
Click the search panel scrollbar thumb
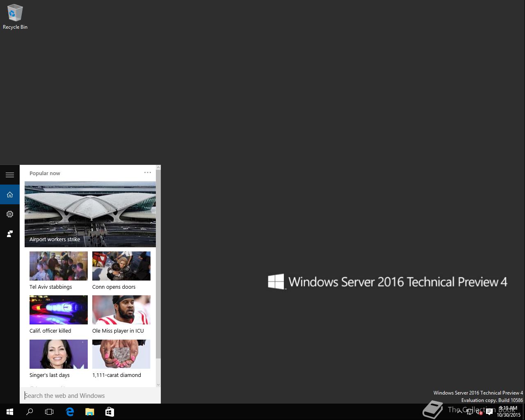pyautogui.click(x=158, y=265)
